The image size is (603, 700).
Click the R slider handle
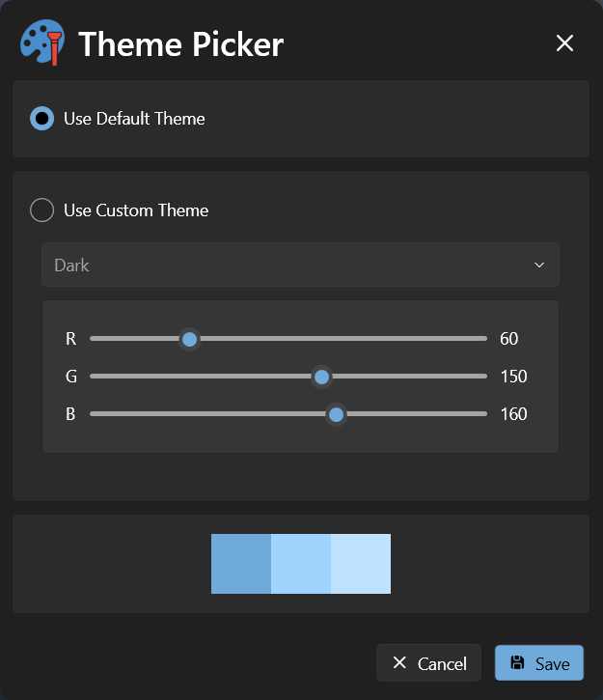click(190, 339)
